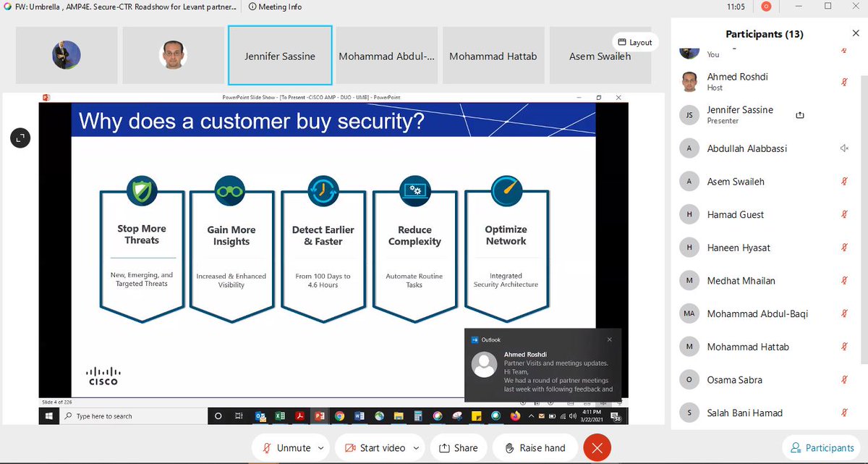Open Cortana circle icon on taskbar
The width and height of the screenshot is (868, 464).
click(218, 416)
